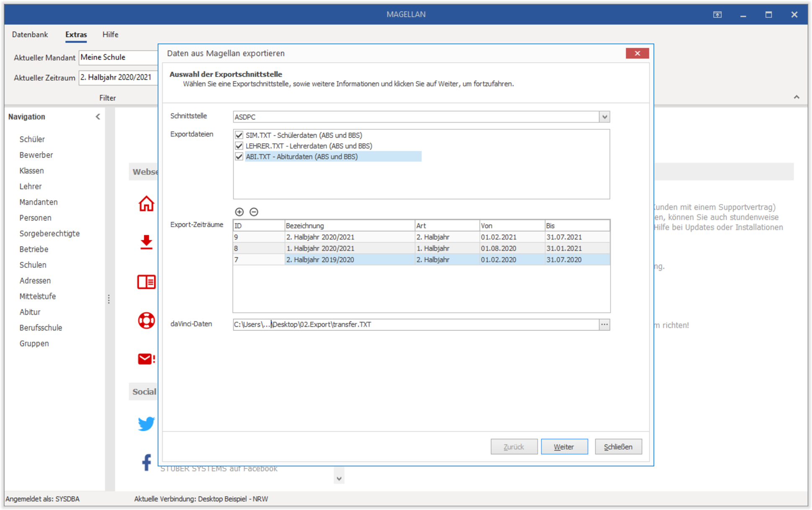This screenshot has height=510, width=812.
Task: Select Mittelstufe in Navigation
Action: [37, 296]
